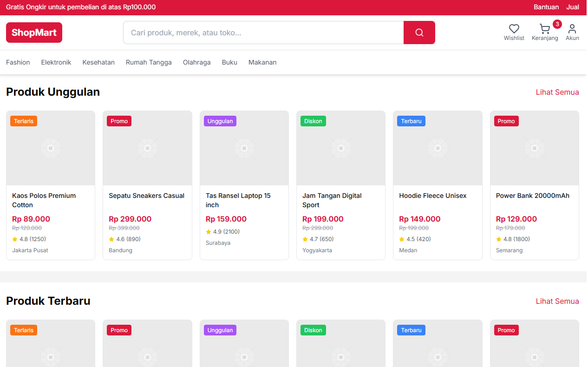Open the Keranjang shopping cart
588x367 pixels.
coord(544,29)
